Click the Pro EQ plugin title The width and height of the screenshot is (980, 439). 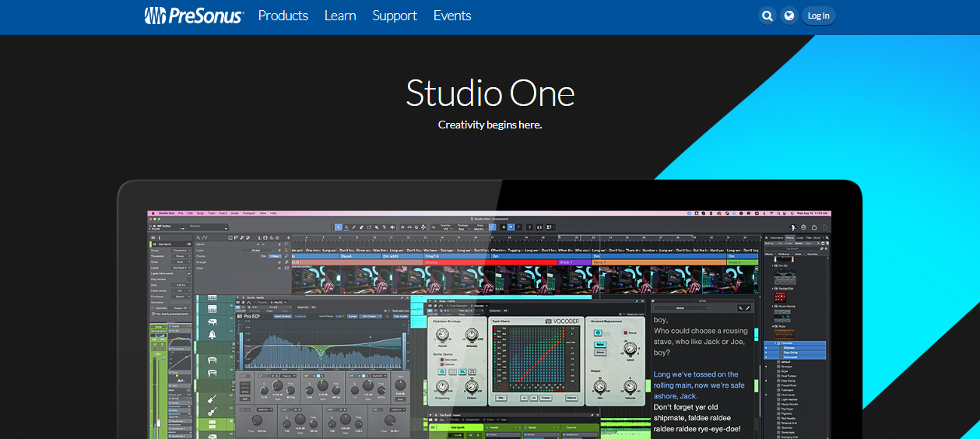click(x=251, y=317)
